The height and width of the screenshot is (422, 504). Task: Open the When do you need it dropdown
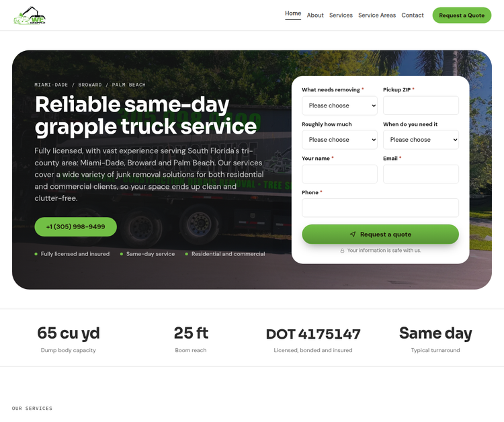421,140
